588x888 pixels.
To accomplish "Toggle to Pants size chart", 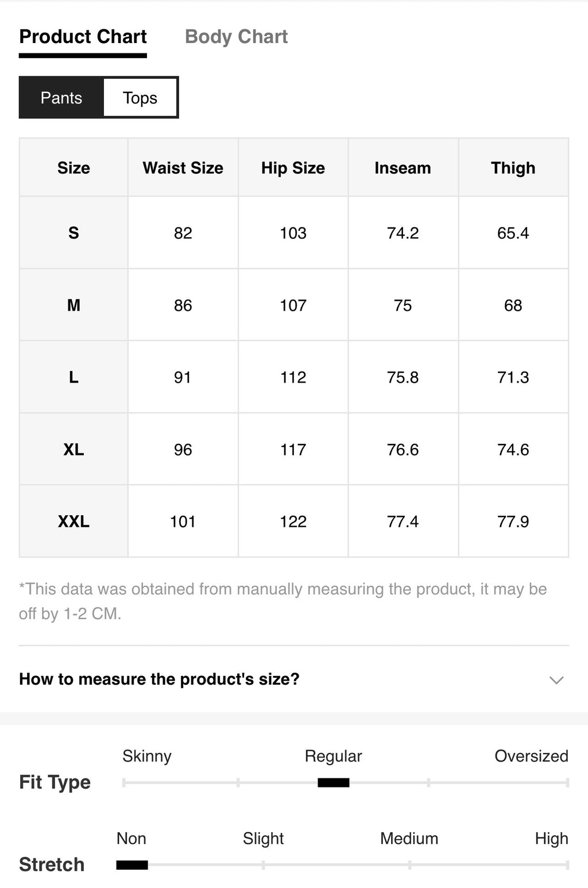I will point(61,98).
